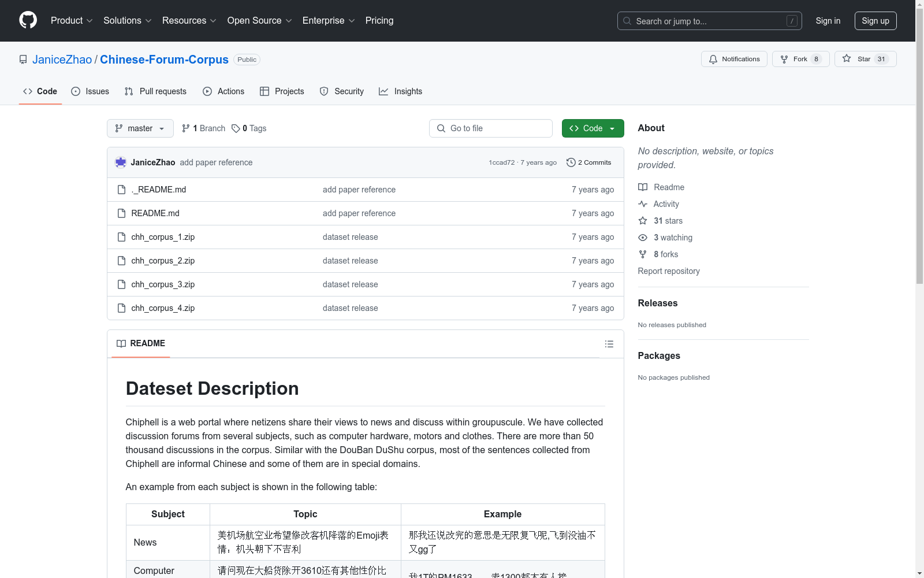
Task: Click the eye icon next to 3 watching
Action: (x=643, y=238)
